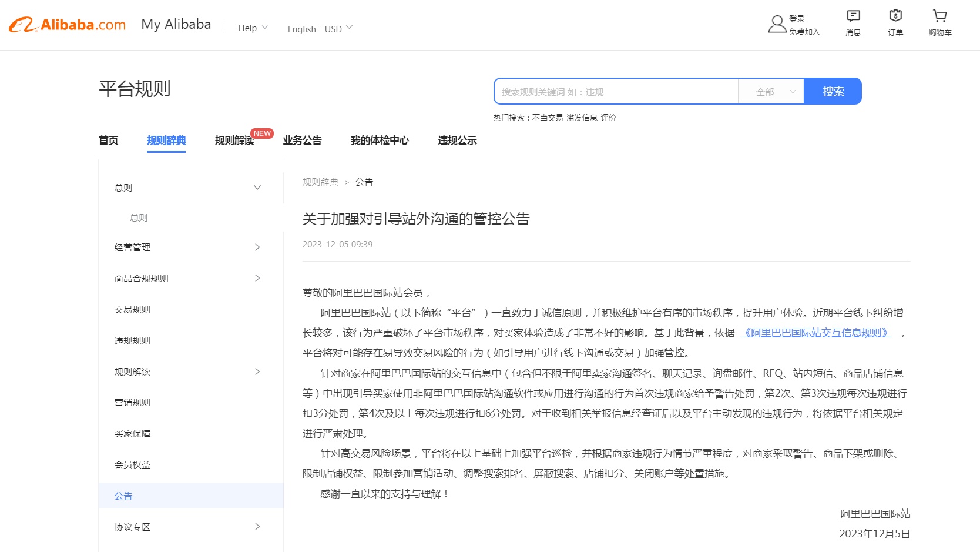The image size is (980, 552).
Task: Expand the sidebar 规则解读 chevron
Action: [257, 372]
